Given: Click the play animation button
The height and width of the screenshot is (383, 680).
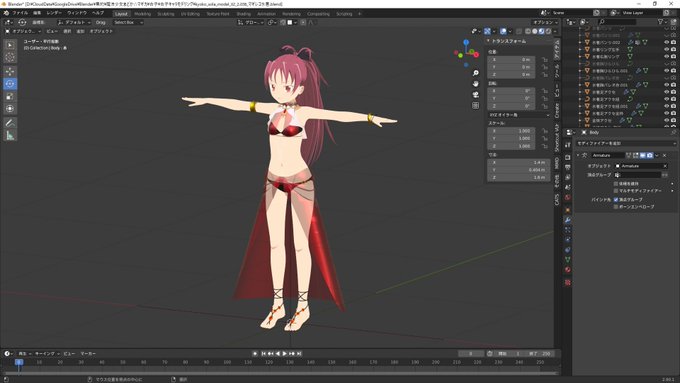Looking at the screenshot, I should (284, 354).
